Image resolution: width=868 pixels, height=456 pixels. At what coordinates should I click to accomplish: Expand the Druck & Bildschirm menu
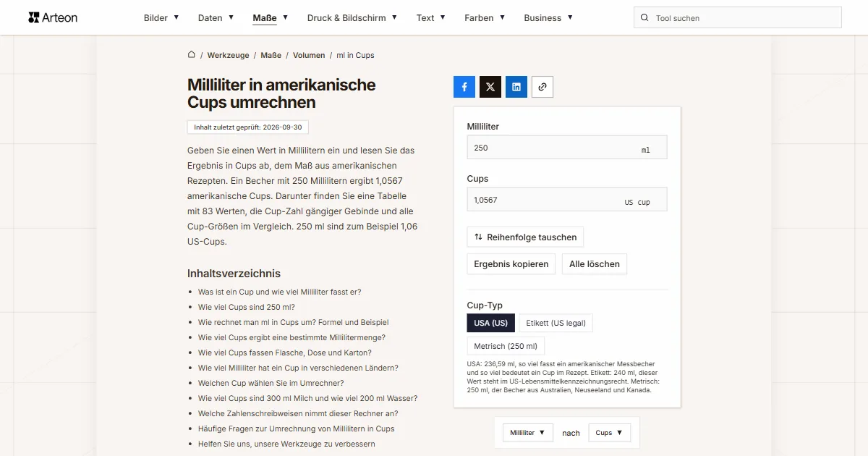point(352,17)
